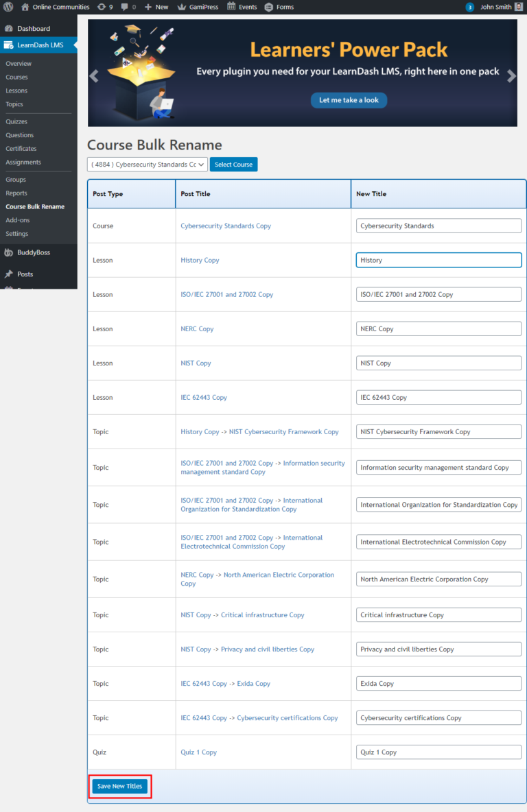Viewport: 527px width, 812px height.
Task: Open Lessons in LearnDash menu
Action: tap(16, 91)
